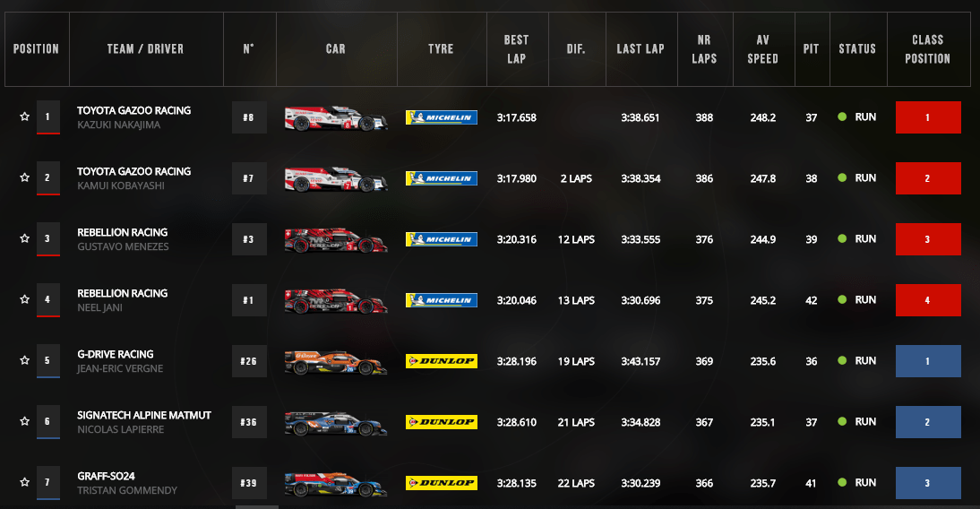Screen dimensions: 980x509
Task: Open Jean-Eric Vergne driver name
Action: point(120,369)
